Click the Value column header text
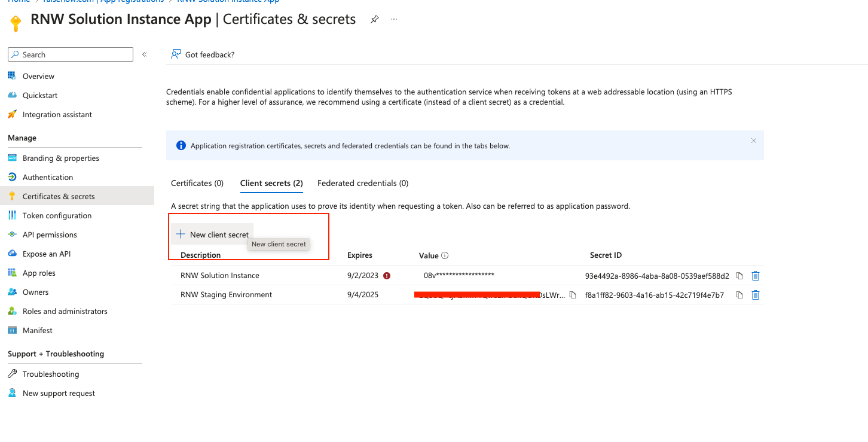 click(429, 255)
